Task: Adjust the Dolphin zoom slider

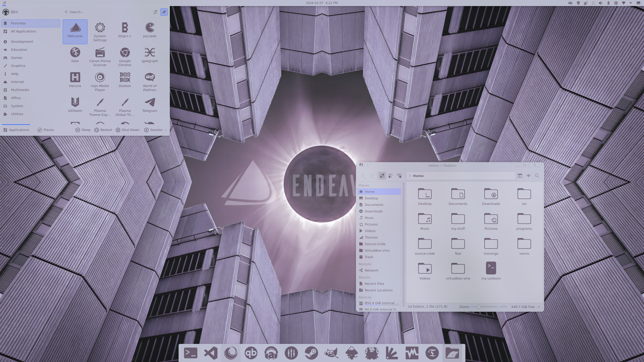Action: [x=479, y=307]
